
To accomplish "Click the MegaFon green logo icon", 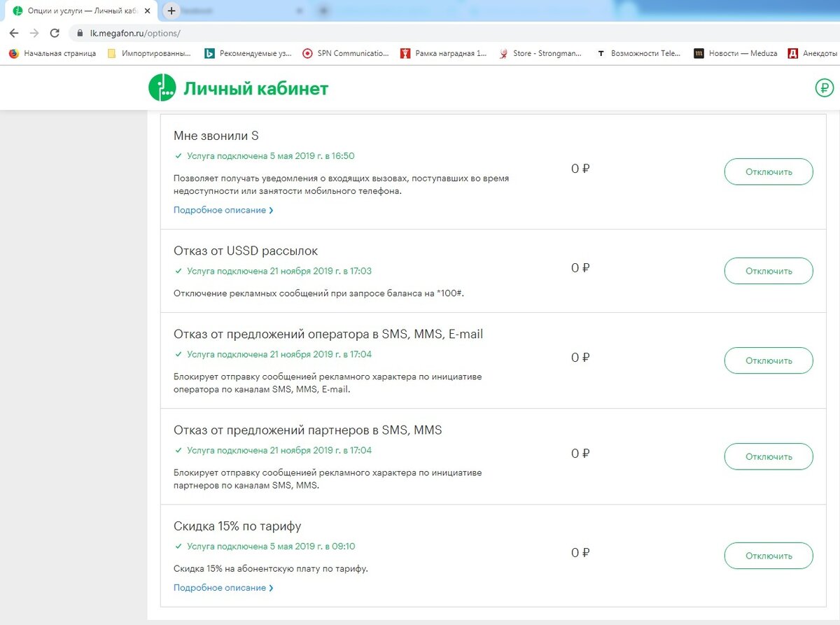I will pyautogui.click(x=162, y=87).
